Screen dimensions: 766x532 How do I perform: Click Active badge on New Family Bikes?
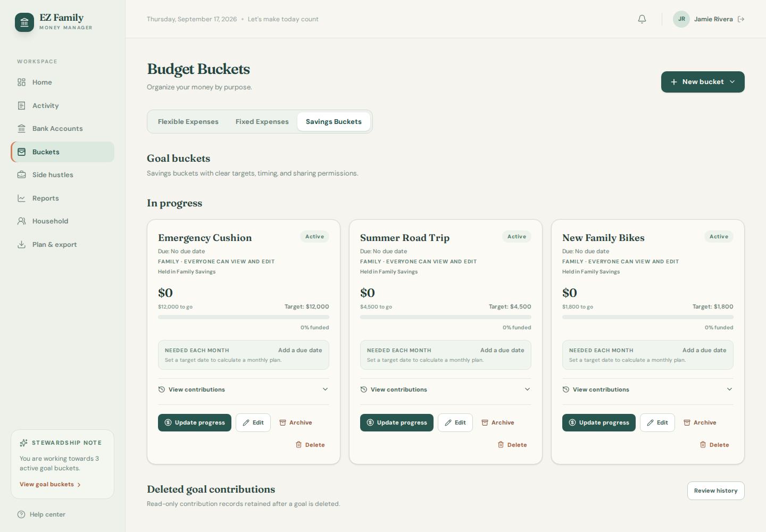point(719,237)
